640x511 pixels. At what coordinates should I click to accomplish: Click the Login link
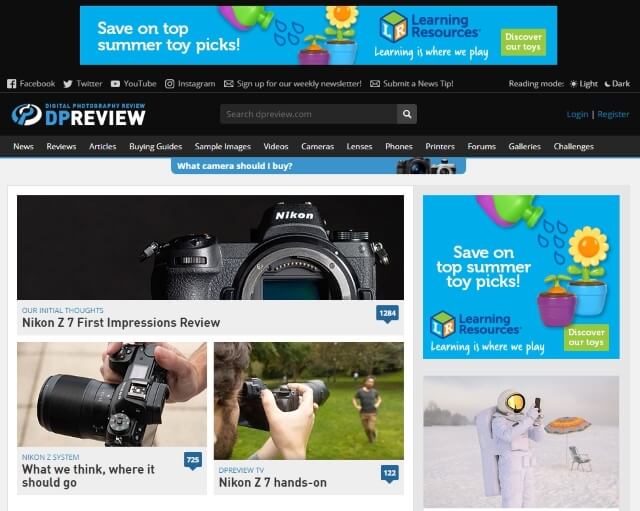pyautogui.click(x=577, y=114)
